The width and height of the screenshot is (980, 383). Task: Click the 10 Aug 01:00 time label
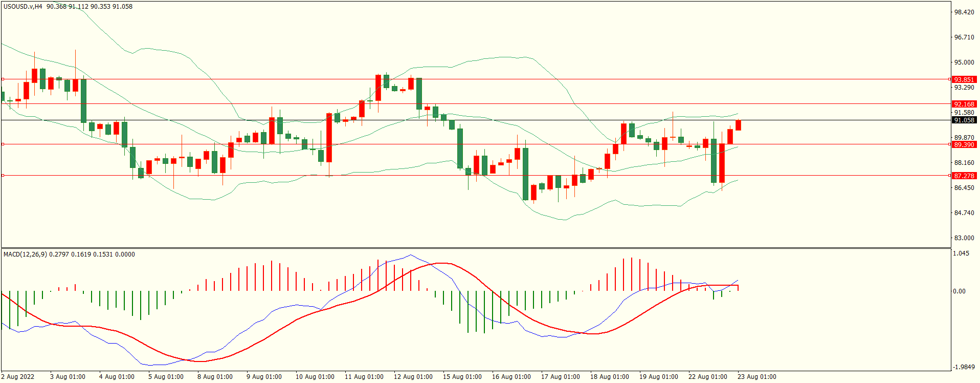click(315, 377)
